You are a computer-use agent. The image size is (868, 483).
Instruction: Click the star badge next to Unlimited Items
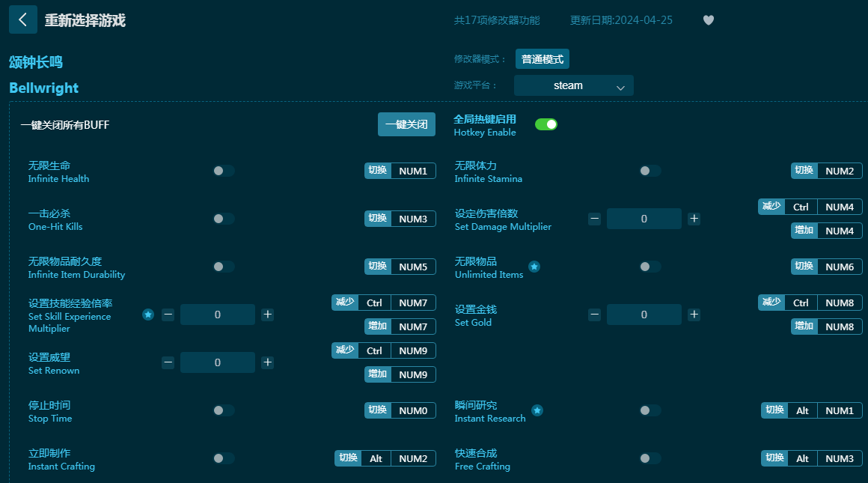534,267
